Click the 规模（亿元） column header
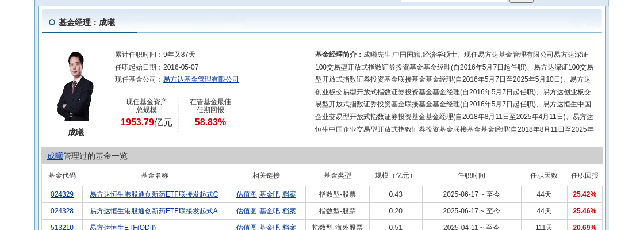Image resolution: width=644 pixels, height=230 pixels. coord(395,175)
